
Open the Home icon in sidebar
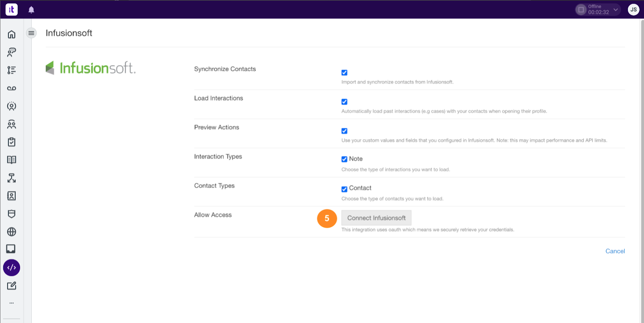(x=12, y=34)
